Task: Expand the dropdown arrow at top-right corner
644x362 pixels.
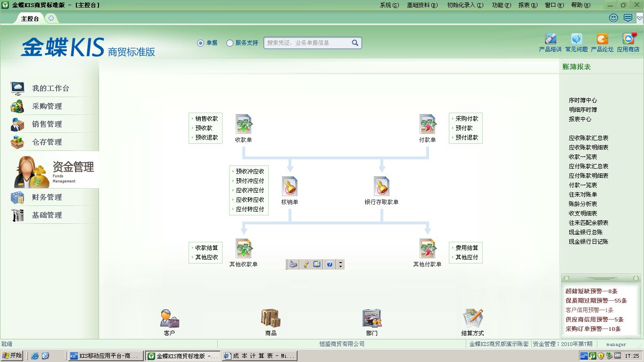Action: 639,18
